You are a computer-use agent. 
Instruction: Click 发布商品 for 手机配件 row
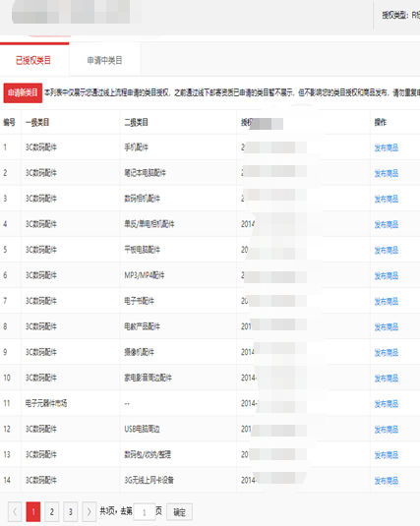coord(387,147)
